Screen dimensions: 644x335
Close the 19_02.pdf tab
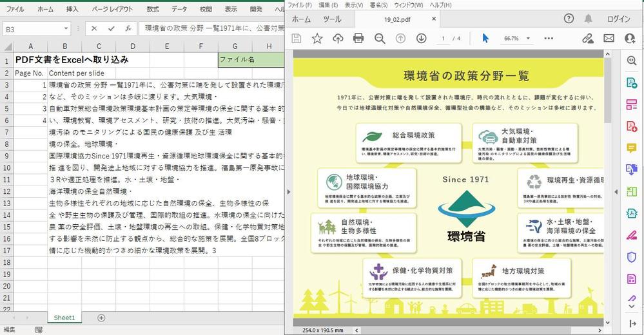[434, 19]
